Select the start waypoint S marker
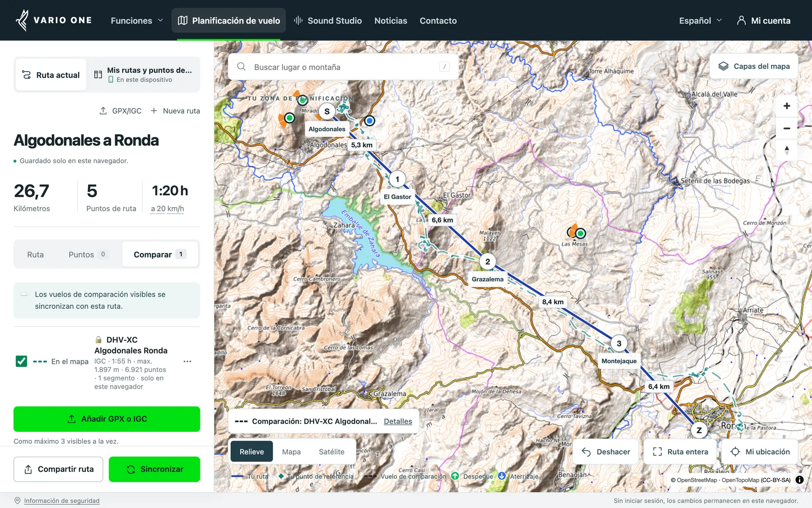The image size is (812, 508). 327,111
